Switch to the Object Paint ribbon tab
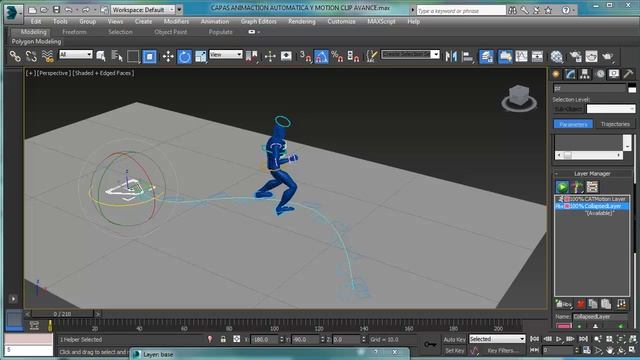Viewport: 640px width, 360px height. 171,32
